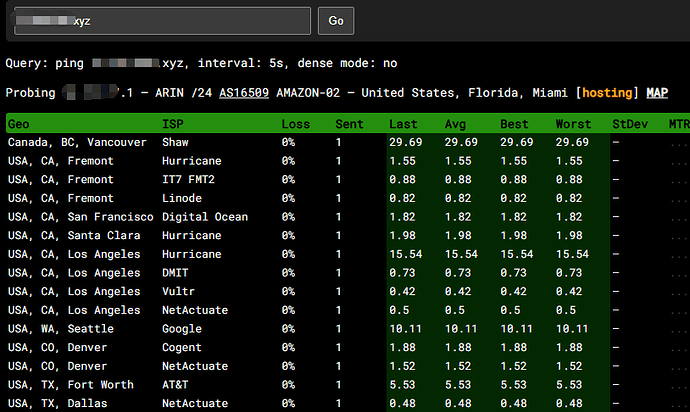Click the Avg value 0.88 in IT7 FMT2 row
This screenshot has width=690, height=412.
coord(458,180)
